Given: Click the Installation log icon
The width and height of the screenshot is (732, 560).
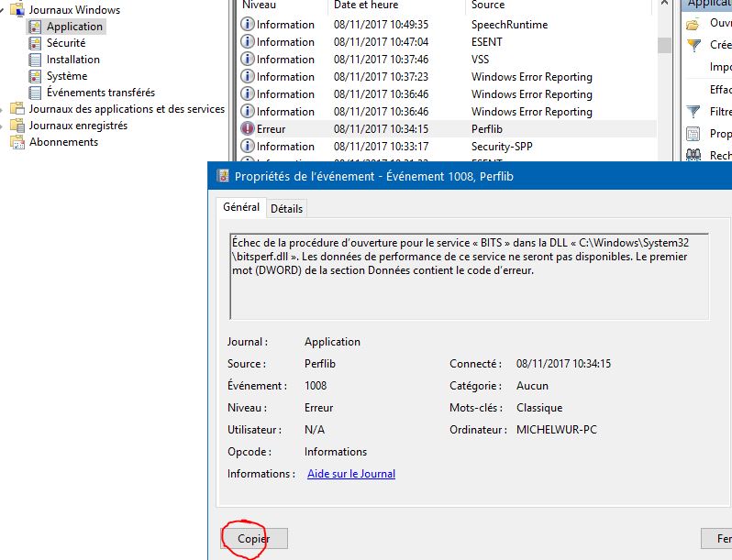Looking at the screenshot, I should pos(36,60).
